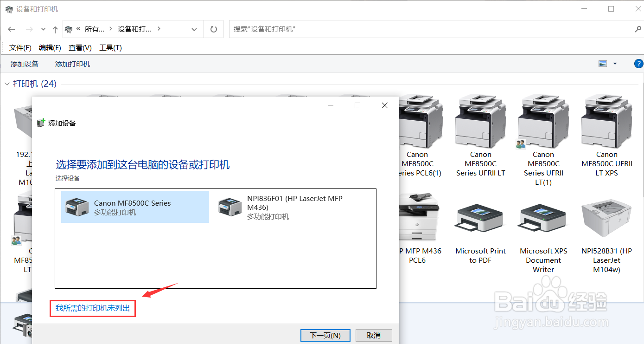Screen dimensions: 644x344
Task: Select Canon MF8500C Series printer icon in dialog
Action: [77, 207]
